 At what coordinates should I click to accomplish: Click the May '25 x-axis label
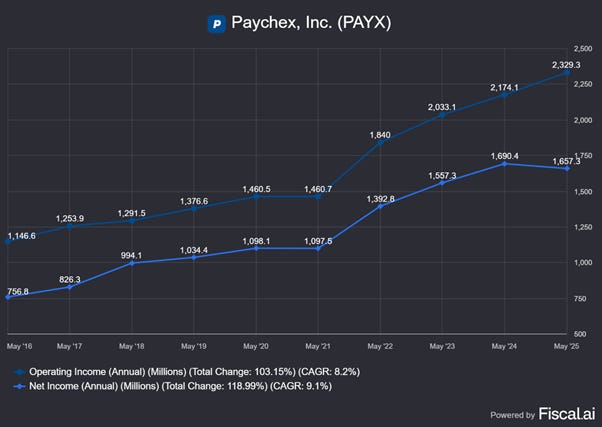pos(566,346)
